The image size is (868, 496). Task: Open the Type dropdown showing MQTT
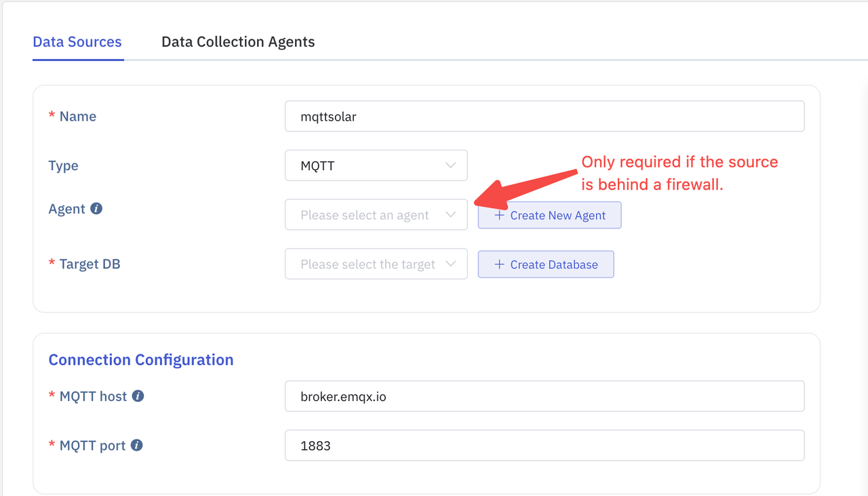pyautogui.click(x=366, y=165)
